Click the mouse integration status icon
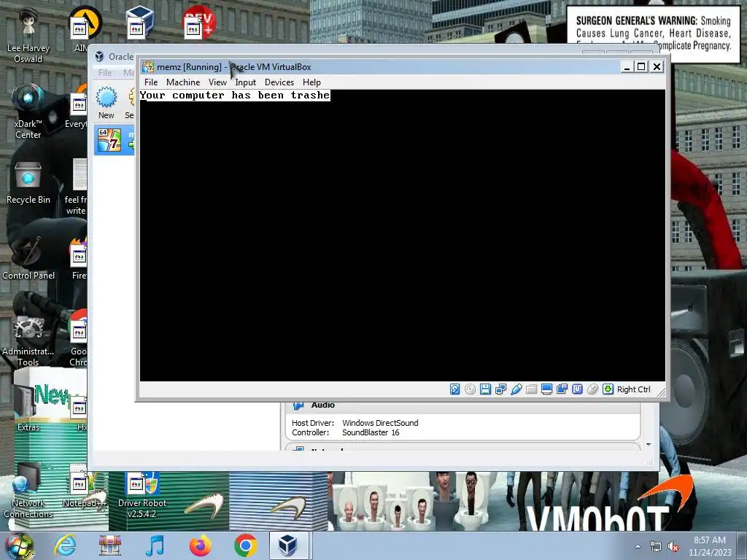Screen dimensions: 747x560 (x=592, y=389)
